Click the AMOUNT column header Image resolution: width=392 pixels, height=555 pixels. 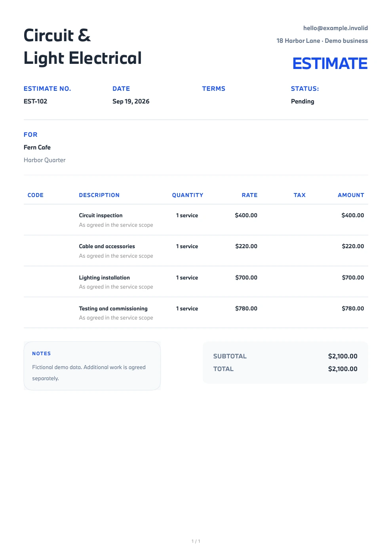point(351,195)
